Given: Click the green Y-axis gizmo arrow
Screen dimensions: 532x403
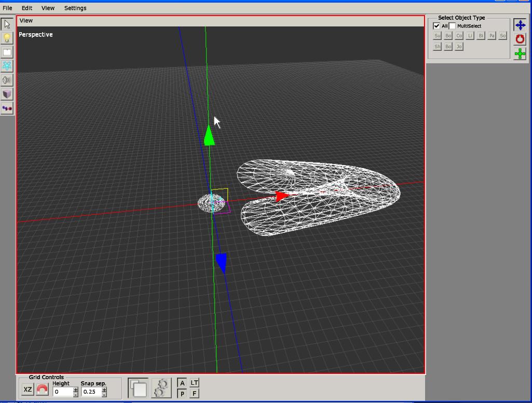Looking at the screenshot, I should tap(209, 136).
